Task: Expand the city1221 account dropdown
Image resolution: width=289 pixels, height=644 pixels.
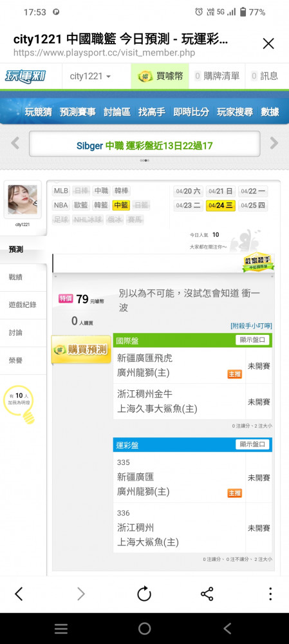Action: [x=90, y=76]
